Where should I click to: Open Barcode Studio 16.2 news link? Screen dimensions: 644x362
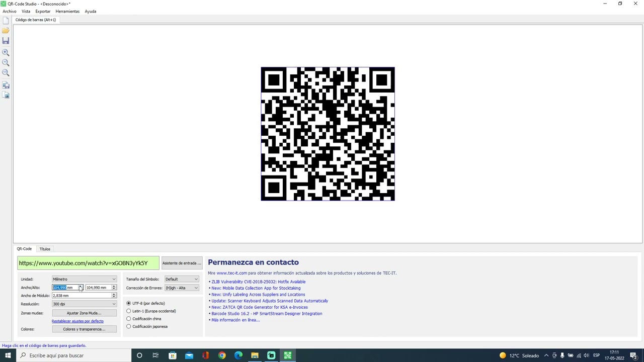pos(267,314)
